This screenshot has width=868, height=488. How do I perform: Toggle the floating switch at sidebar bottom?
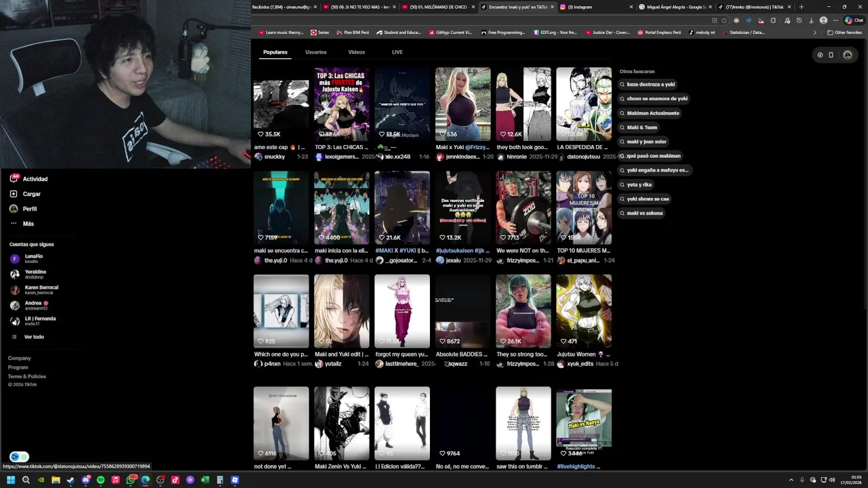[x=19, y=457]
